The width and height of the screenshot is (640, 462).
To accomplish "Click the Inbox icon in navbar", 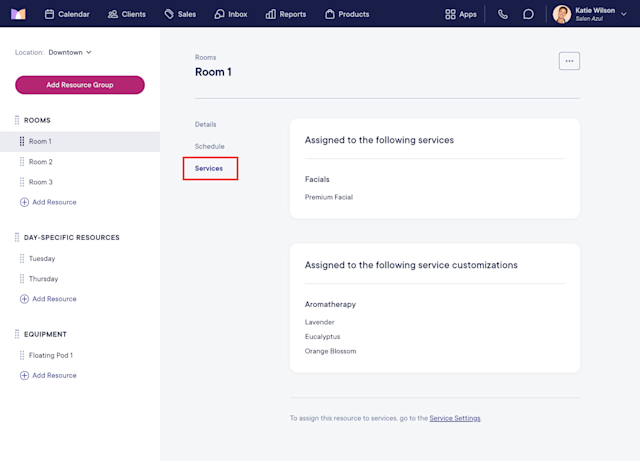I will click(219, 14).
